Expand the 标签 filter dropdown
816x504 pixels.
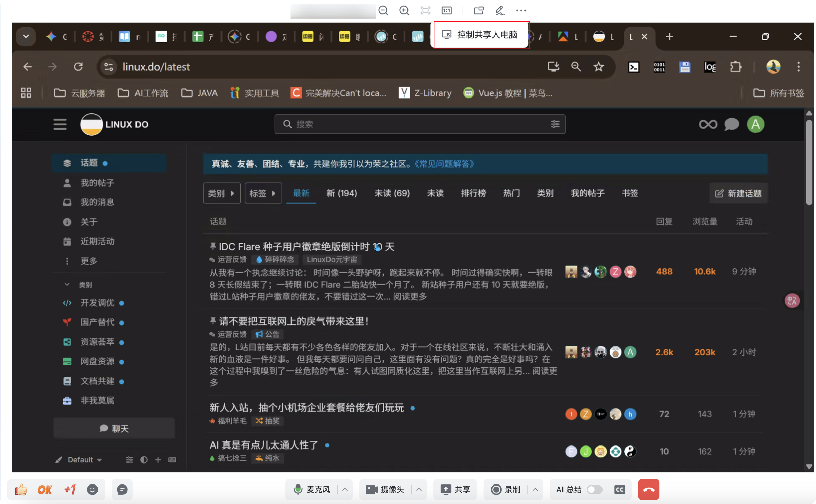[x=263, y=193]
